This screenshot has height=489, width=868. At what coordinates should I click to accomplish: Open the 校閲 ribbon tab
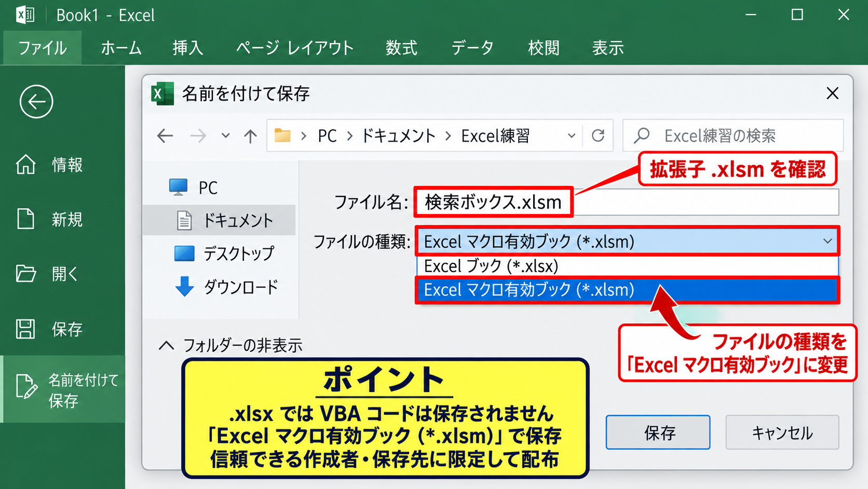[x=544, y=48]
